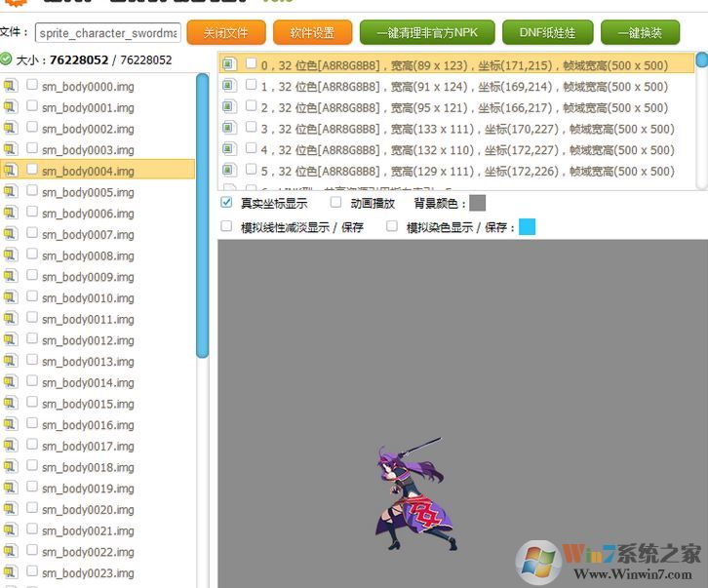708x588 pixels.
Task: Click the image icon of frame 5
Action: click(228, 171)
